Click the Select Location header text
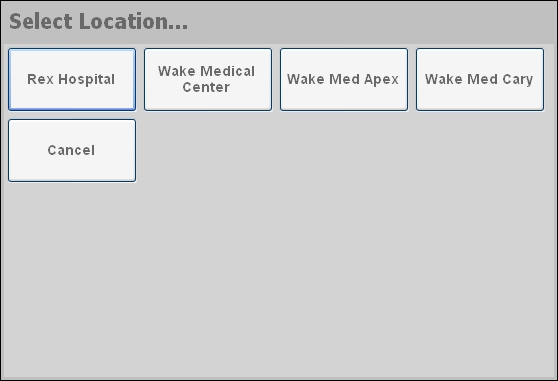Screen dimensions: 558x381 tap(99, 21)
